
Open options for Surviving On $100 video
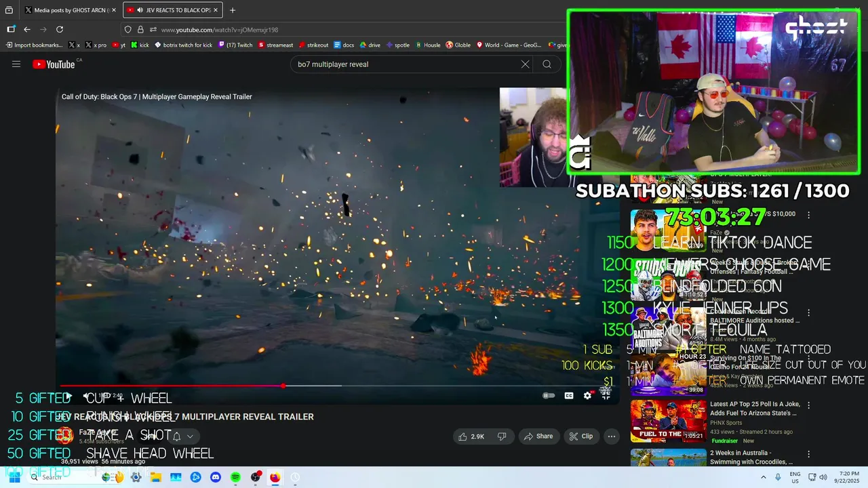tap(808, 359)
